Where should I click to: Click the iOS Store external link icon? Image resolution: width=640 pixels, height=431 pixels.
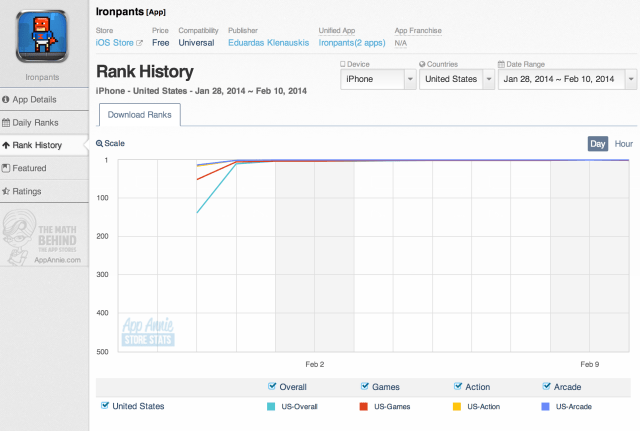[139, 44]
